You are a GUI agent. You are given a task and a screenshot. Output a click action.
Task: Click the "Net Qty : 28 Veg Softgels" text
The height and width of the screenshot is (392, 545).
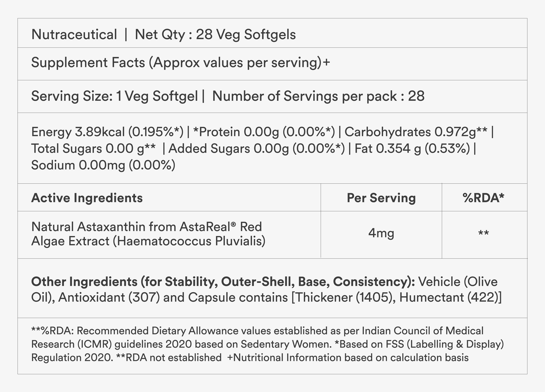215,34
